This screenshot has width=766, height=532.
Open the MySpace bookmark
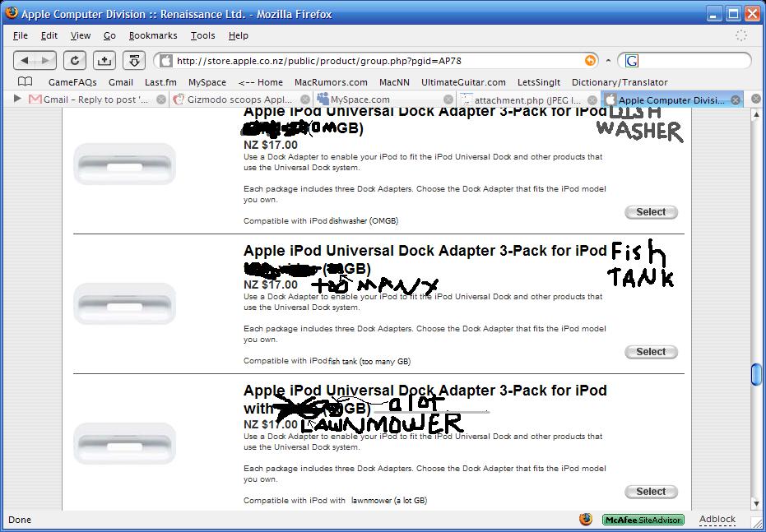point(207,82)
